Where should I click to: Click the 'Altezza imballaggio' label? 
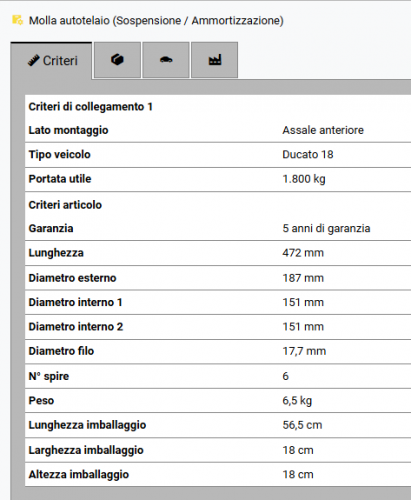[79, 475]
